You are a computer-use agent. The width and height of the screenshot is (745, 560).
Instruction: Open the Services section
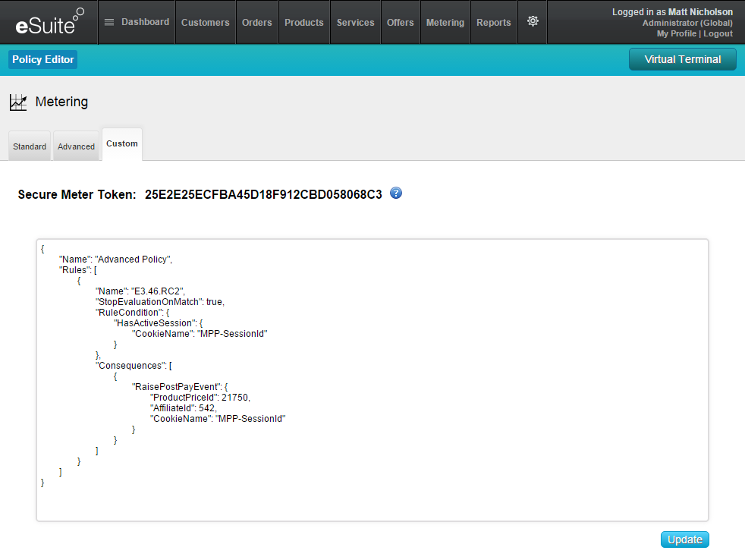coord(356,23)
